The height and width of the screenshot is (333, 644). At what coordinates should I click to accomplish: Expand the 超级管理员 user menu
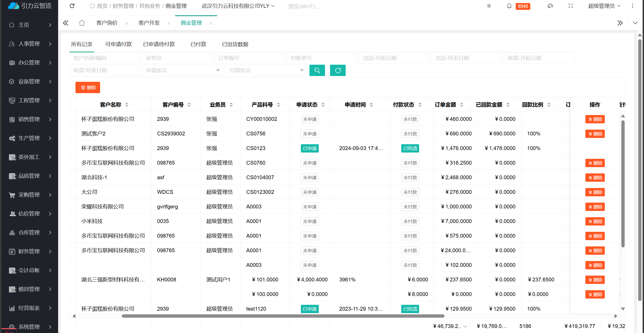point(604,6)
